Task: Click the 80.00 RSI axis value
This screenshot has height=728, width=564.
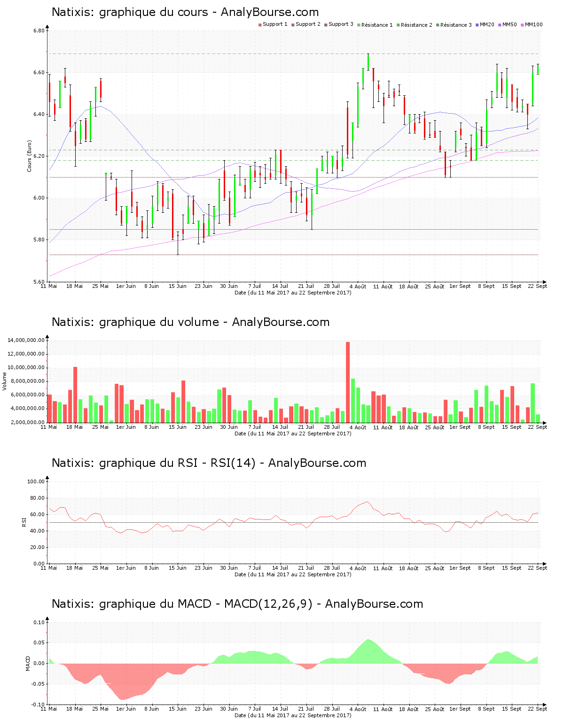Action: (38, 498)
